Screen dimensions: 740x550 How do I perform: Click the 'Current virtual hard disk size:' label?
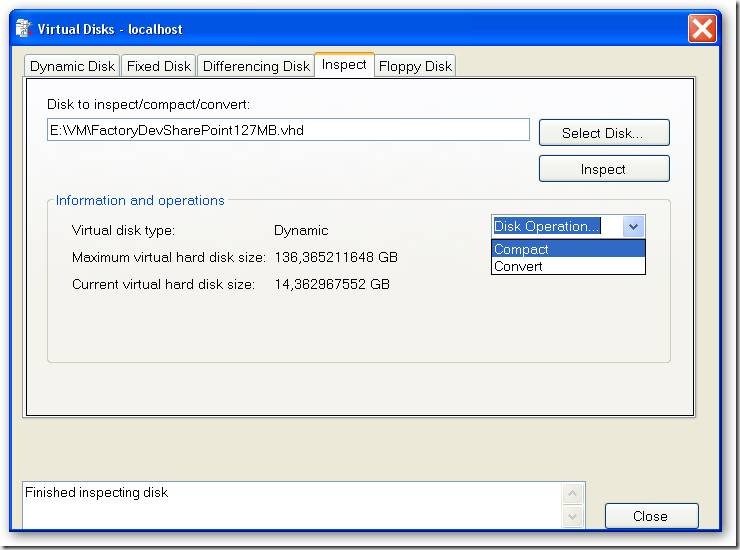[x=163, y=284]
